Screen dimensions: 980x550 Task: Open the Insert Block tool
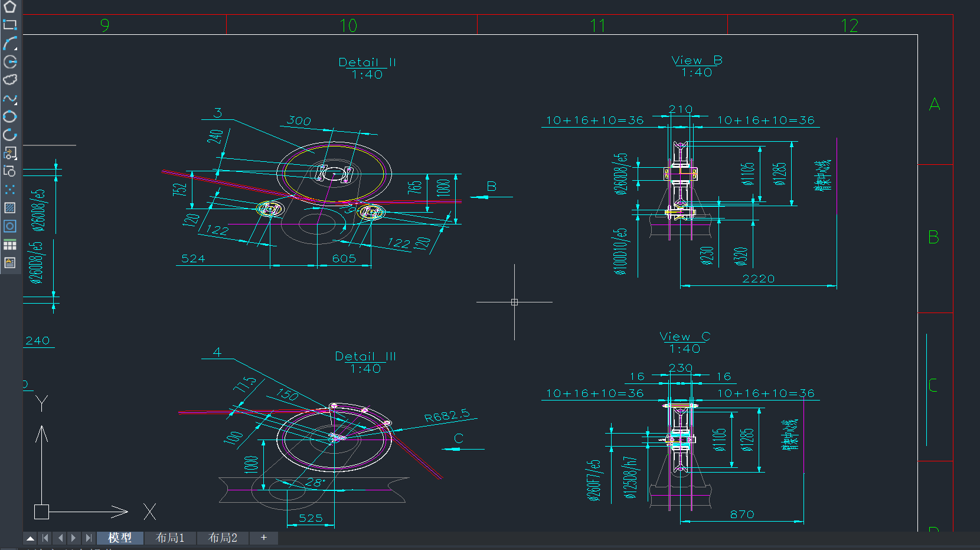[10, 153]
